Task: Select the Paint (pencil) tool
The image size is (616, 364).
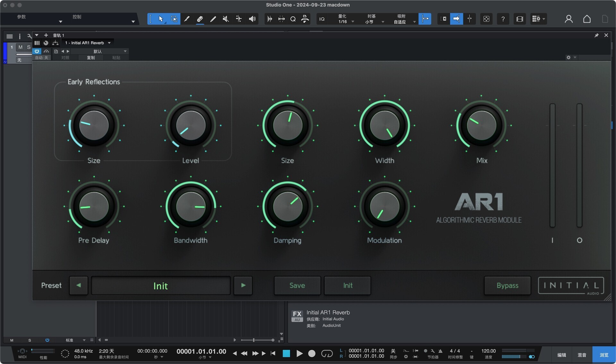Action: pyautogui.click(x=213, y=19)
